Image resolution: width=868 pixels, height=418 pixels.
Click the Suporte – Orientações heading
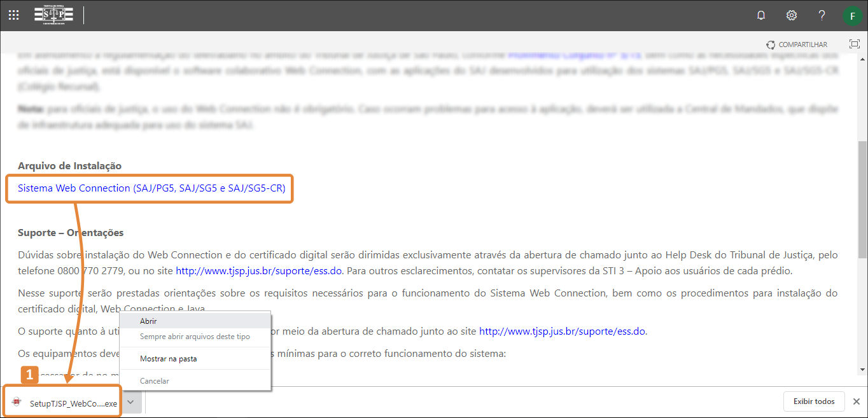coord(71,233)
